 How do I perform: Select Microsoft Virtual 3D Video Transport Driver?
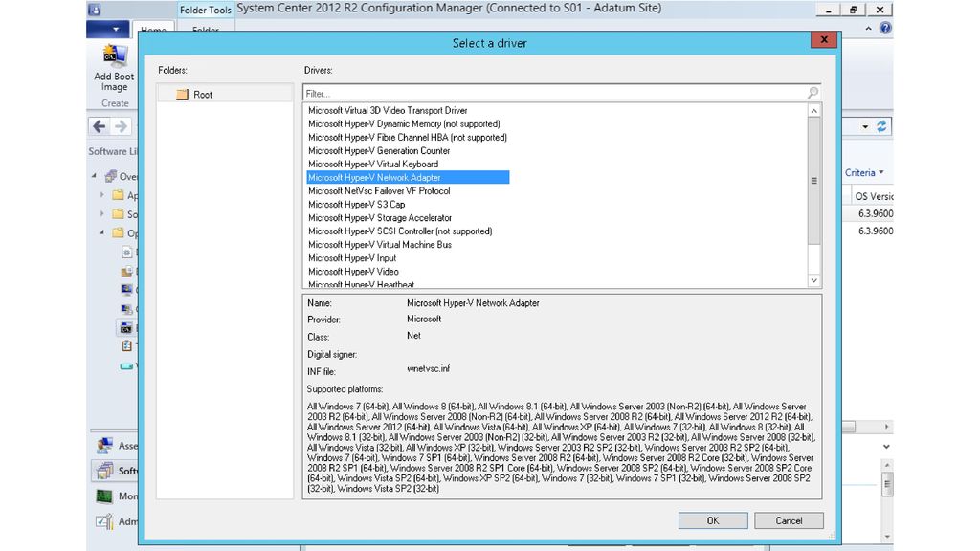tap(388, 110)
